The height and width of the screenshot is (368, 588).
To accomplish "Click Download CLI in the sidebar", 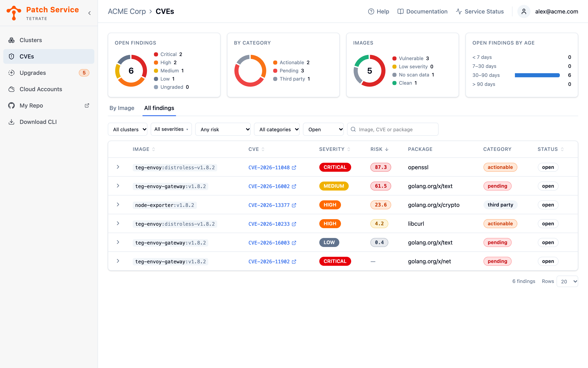I will pyautogui.click(x=49, y=122).
